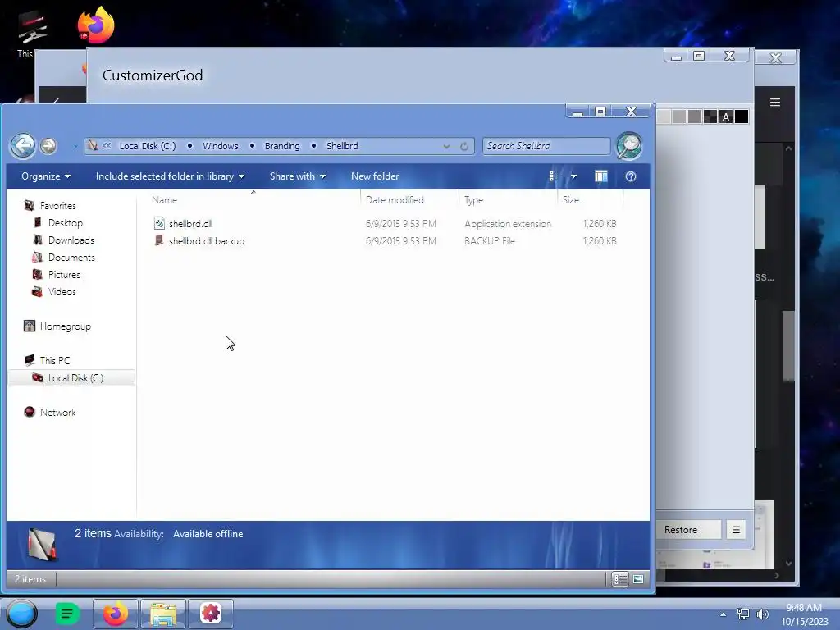This screenshot has height=630, width=840.
Task: Open Network in navigation pane
Action: point(57,413)
